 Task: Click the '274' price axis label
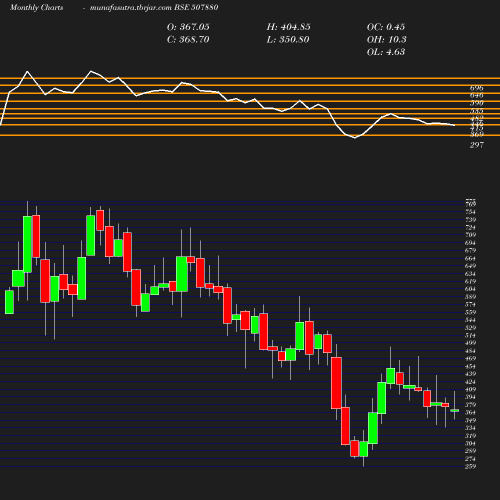tap(470, 459)
